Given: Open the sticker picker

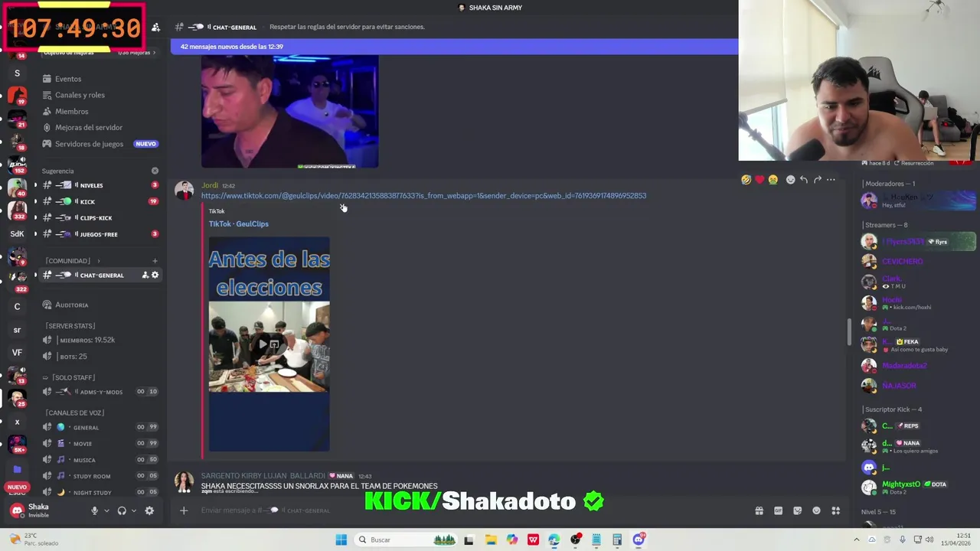Looking at the screenshot, I should pos(797,510).
